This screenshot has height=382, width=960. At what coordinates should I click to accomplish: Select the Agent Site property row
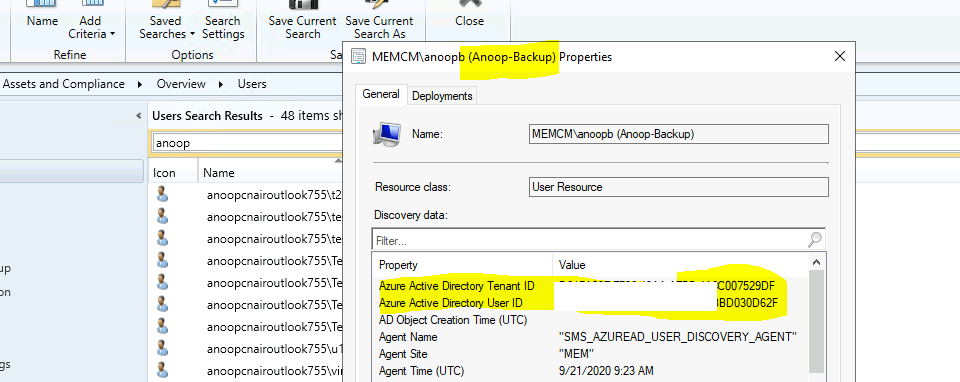(x=590, y=354)
